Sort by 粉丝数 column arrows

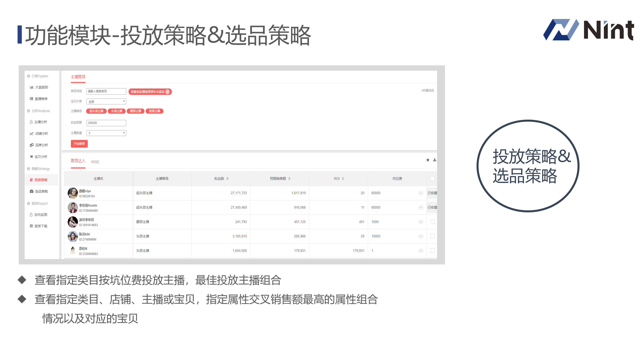[227, 179]
